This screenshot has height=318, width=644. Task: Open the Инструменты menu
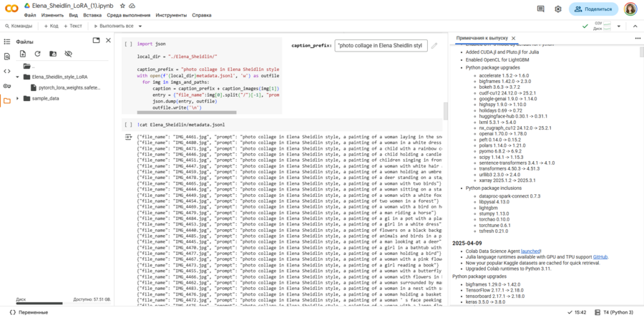171,15
